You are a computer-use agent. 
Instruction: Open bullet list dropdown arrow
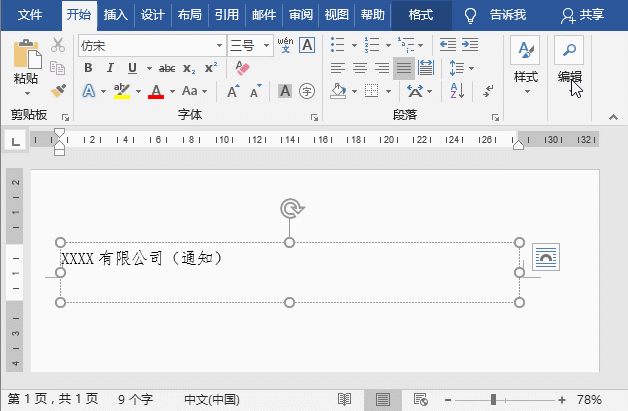354,45
